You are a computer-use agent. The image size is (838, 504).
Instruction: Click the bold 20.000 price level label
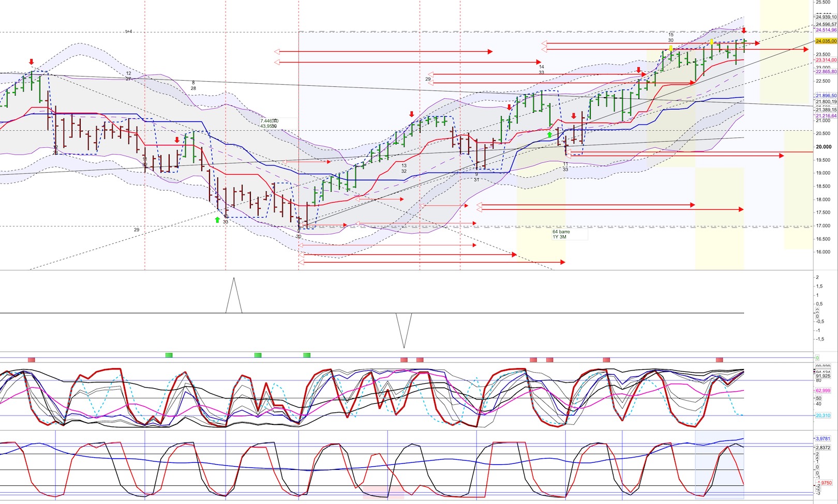pyautogui.click(x=824, y=147)
